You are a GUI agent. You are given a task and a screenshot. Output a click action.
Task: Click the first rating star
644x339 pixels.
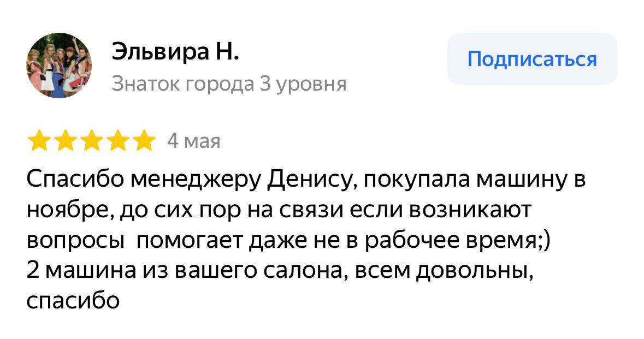(x=38, y=141)
